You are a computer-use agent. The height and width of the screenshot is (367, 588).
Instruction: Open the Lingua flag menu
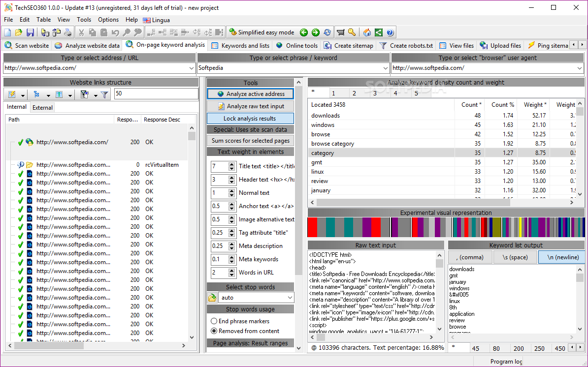[157, 20]
